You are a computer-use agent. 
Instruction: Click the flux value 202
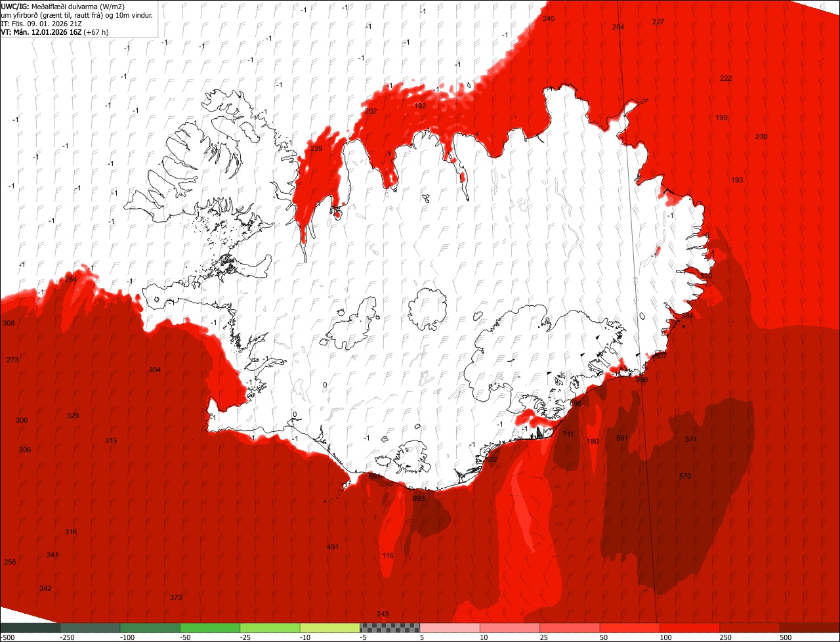pos(371,111)
